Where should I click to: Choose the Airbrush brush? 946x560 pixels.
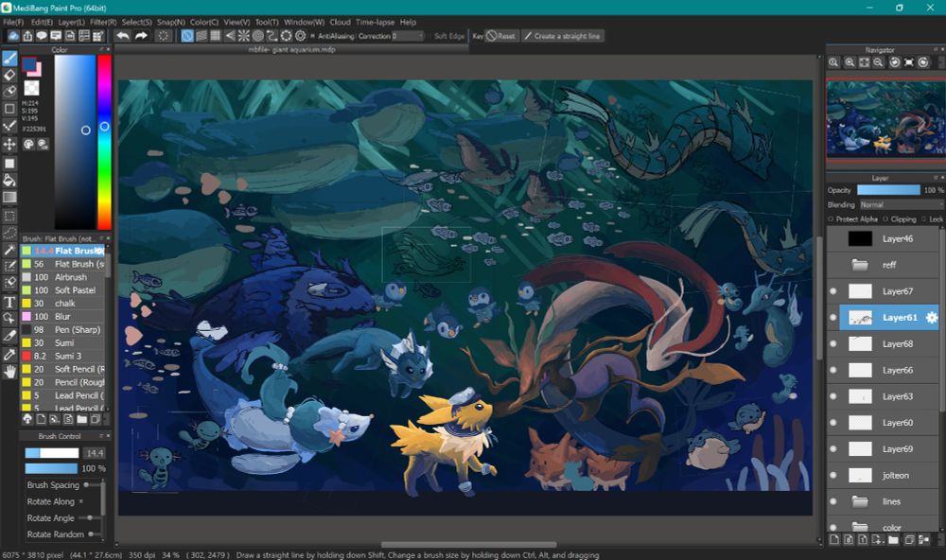click(63, 277)
